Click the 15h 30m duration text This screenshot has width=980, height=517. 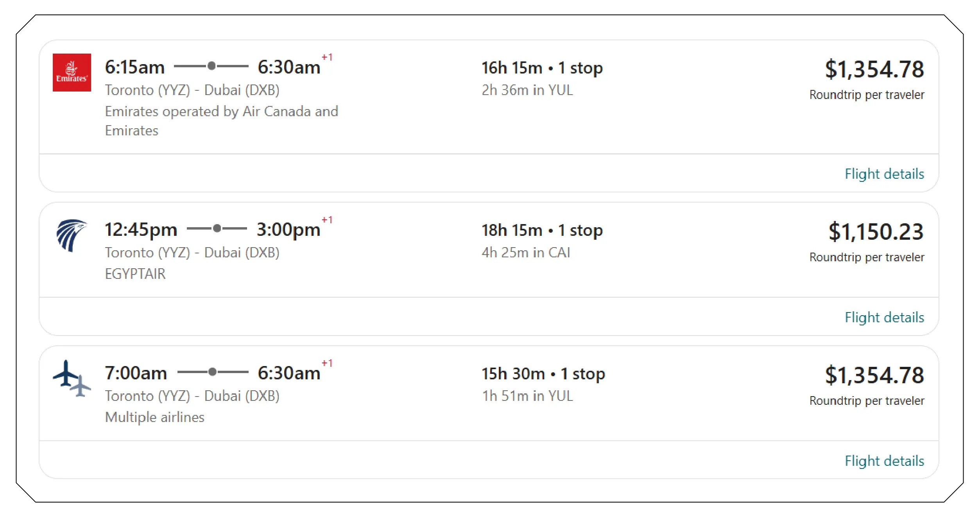tap(513, 373)
